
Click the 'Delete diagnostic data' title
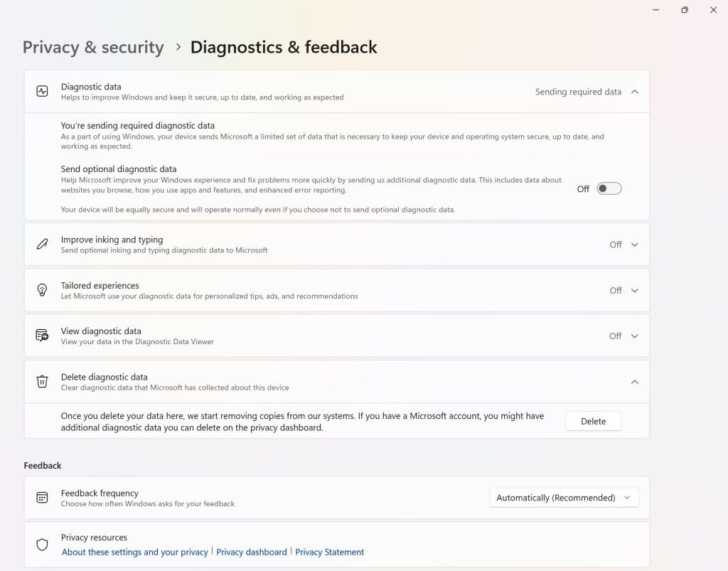[x=104, y=377]
